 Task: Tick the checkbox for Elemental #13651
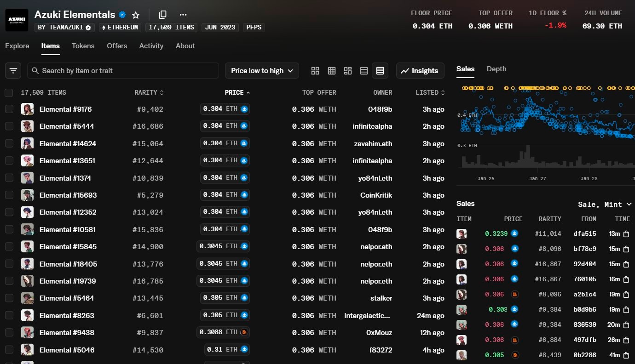tap(9, 161)
